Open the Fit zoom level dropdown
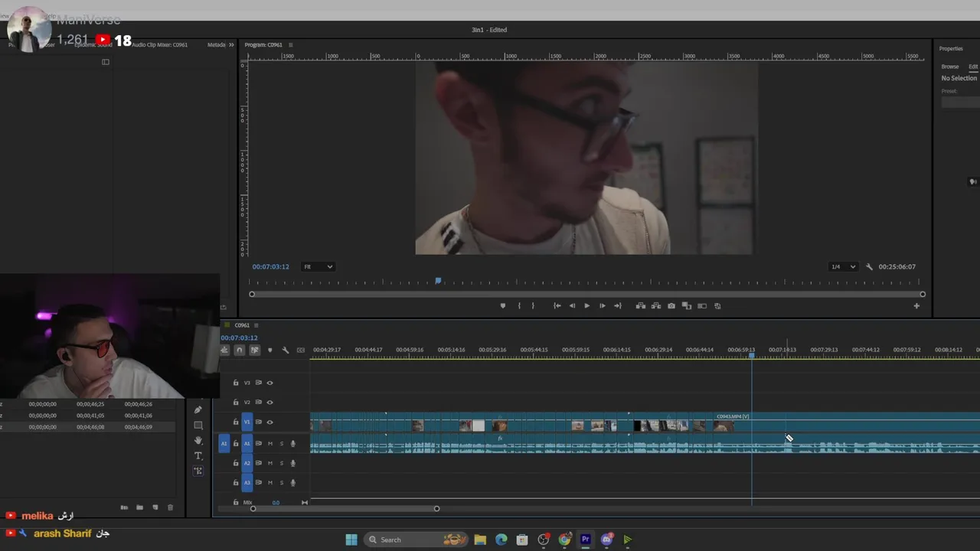Screen dimensions: 980x551 [x=318, y=267]
